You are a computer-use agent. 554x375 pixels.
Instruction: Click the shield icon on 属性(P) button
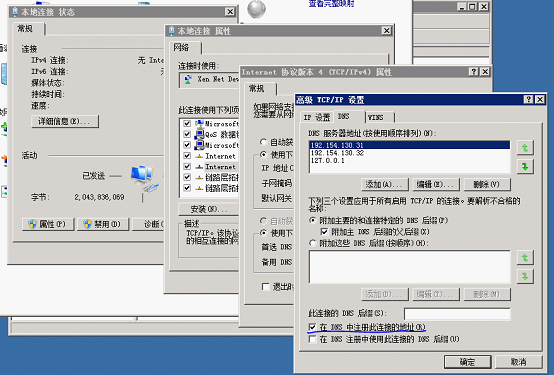pyautogui.click(x=33, y=224)
